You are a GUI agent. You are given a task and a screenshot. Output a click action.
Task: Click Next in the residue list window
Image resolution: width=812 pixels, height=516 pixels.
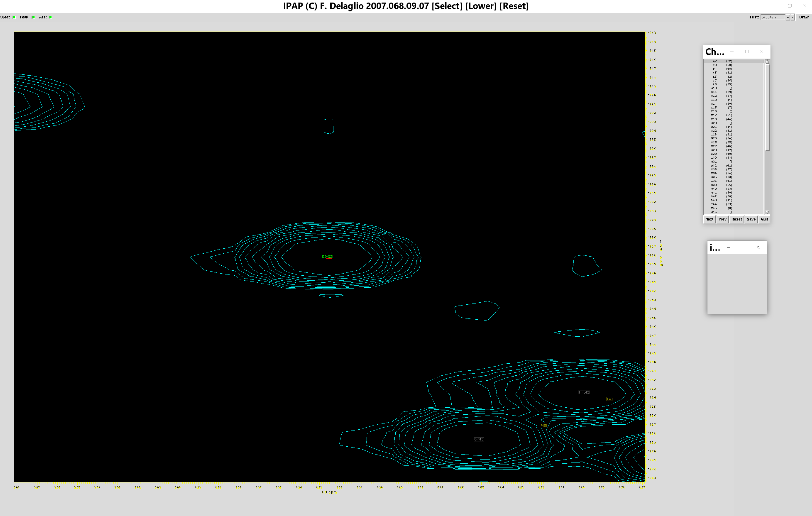coord(709,219)
